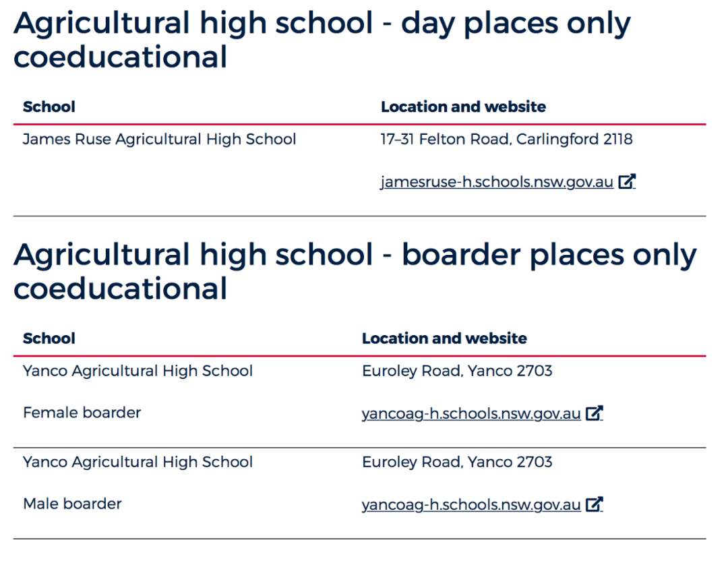Click Location and website header in boarder table
Image resolution: width=728 pixels, height=561 pixels.
tap(444, 338)
